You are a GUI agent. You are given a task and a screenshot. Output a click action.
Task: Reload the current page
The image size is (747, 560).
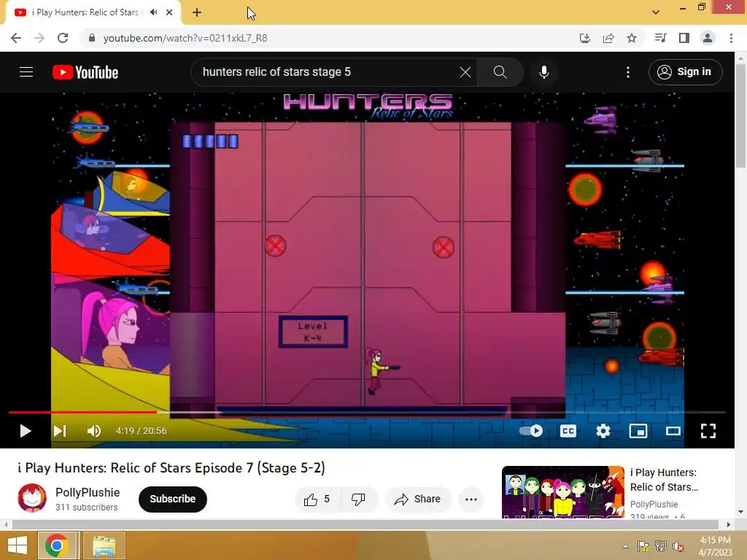click(63, 38)
